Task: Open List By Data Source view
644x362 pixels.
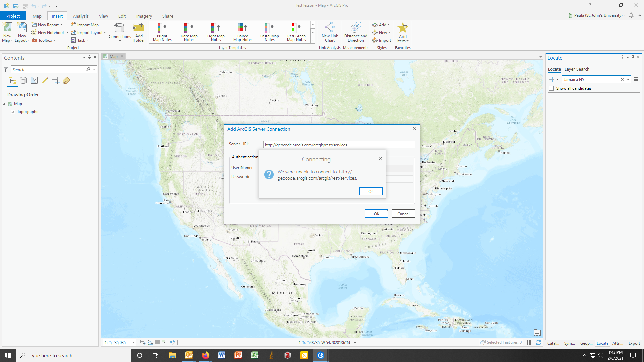Action: [23, 80]
